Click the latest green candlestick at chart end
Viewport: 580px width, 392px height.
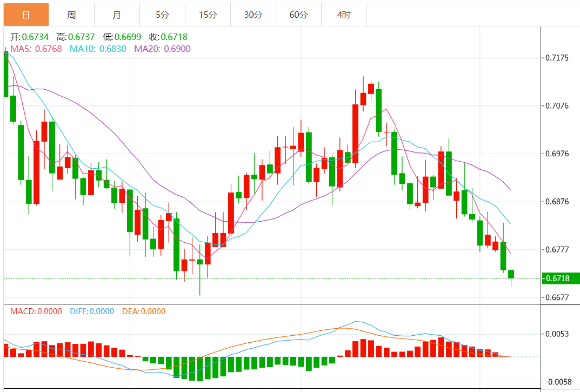(511, 274)
